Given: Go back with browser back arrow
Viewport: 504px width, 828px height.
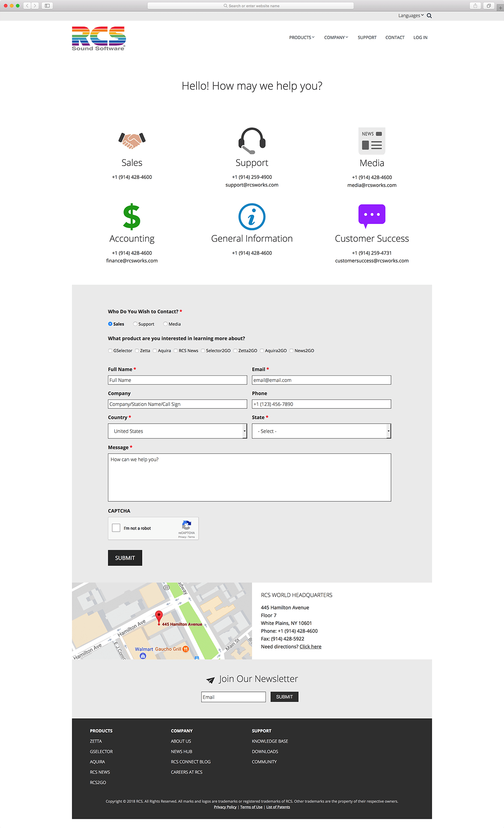Looking at the screenshot, I should point(27,5).
